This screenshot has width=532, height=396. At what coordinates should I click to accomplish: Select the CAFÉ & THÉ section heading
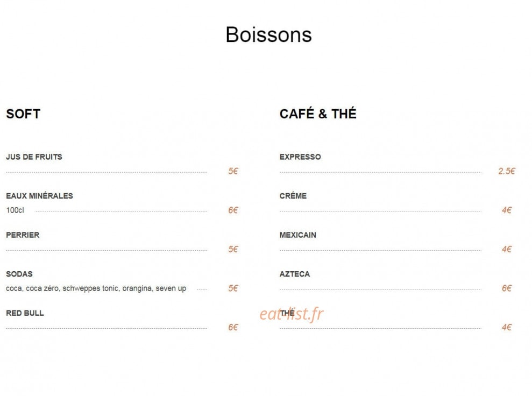[318, 114]
